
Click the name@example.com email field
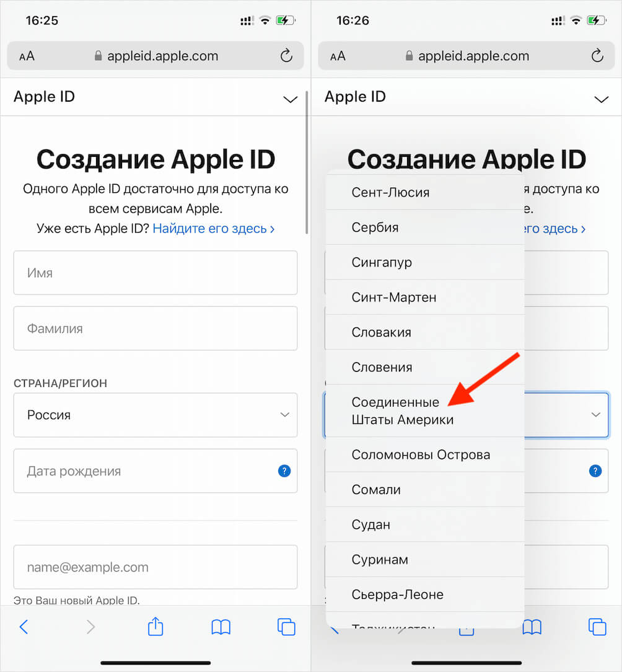click(155, 567)
